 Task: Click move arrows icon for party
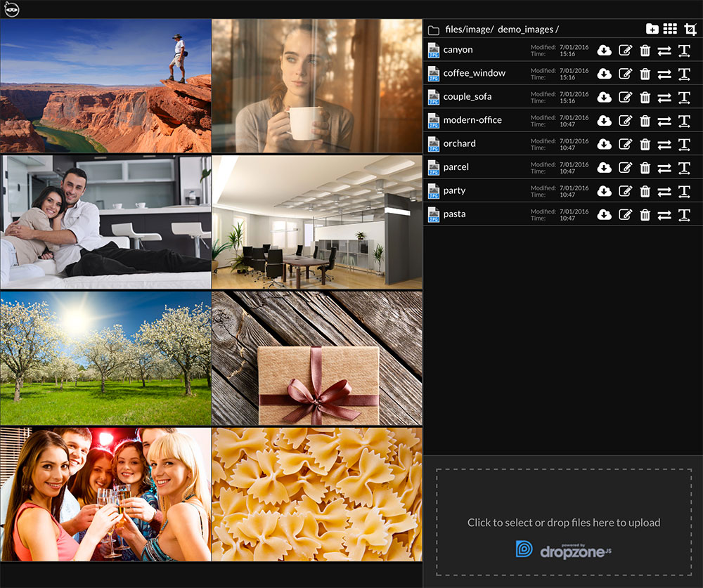pyautogui.click(x=664, y=191)
